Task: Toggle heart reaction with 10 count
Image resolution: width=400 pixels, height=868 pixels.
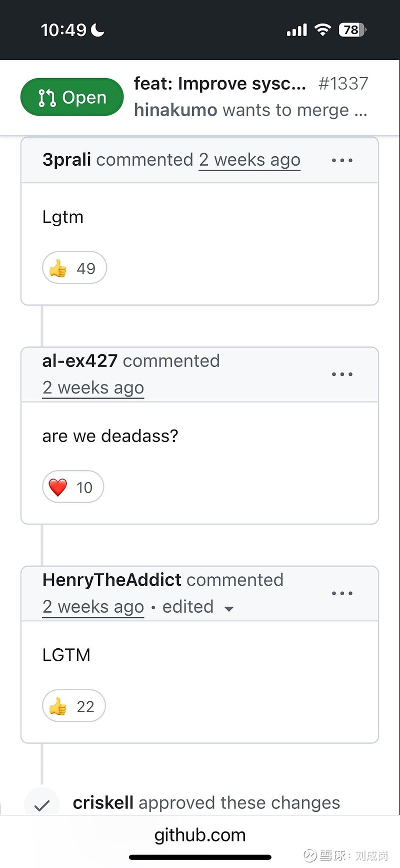Action: coord(73,487)
